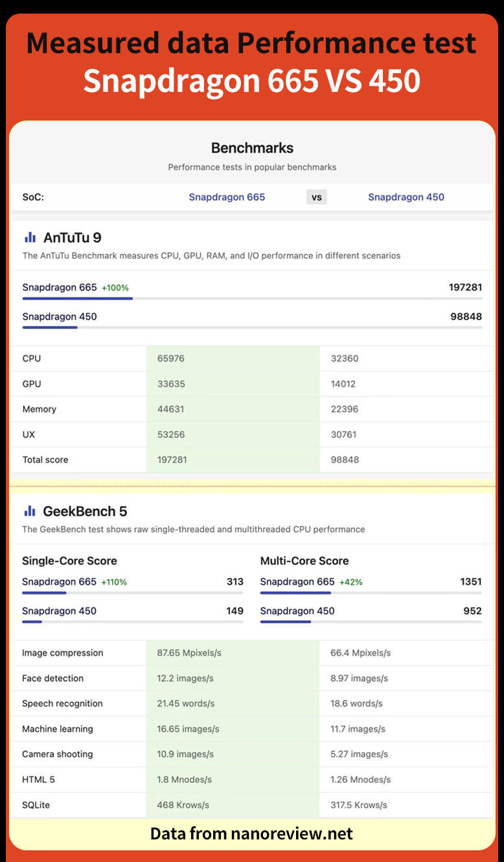Click the multi-core score 952
Image resolution: width=504 pixels, height=862 pixels.
click(x=473, y=611)
